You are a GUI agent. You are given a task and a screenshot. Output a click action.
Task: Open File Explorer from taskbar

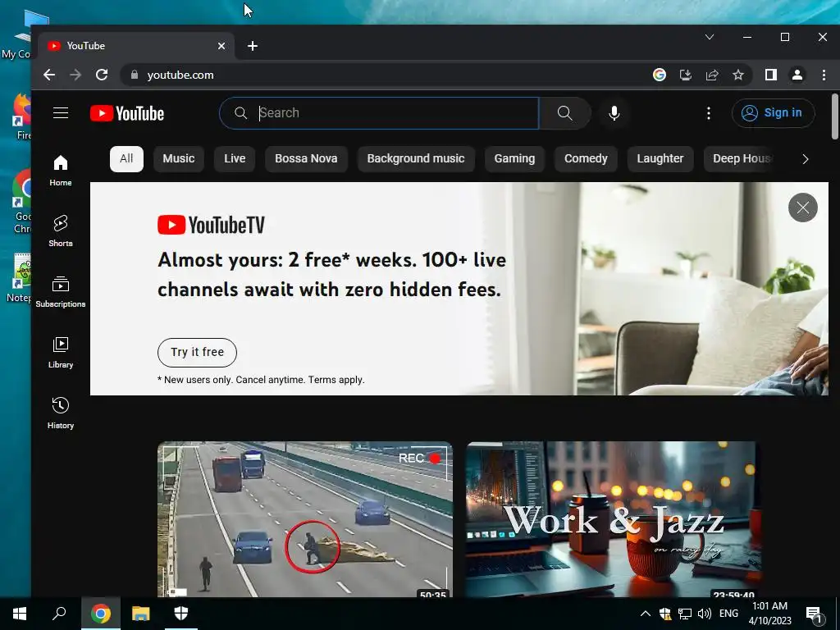[x=141, y=614]
